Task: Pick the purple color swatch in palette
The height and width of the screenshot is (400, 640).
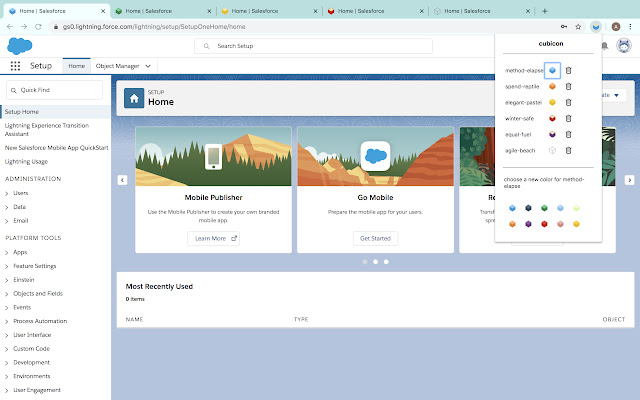Action: (x=528, y=224)
